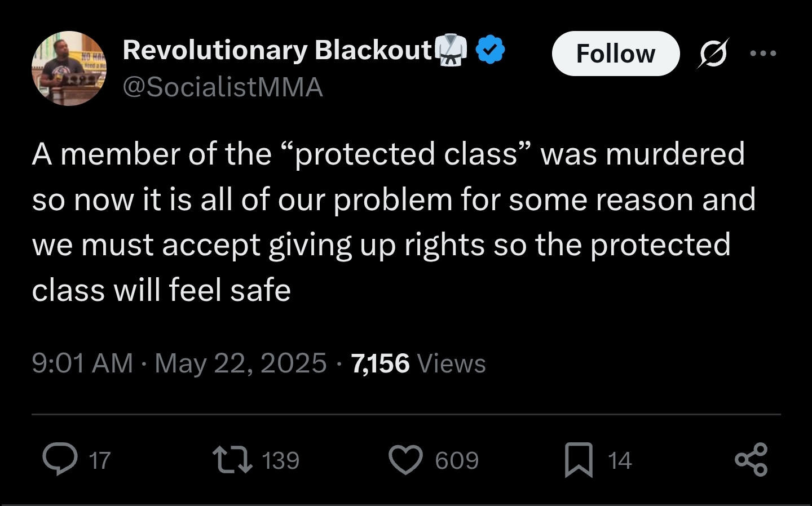Image resolution: width=812 pixels, height=506 pixels.
Task: Follow the Revolutionary Blackout account
Action: [x=615, y=54]
